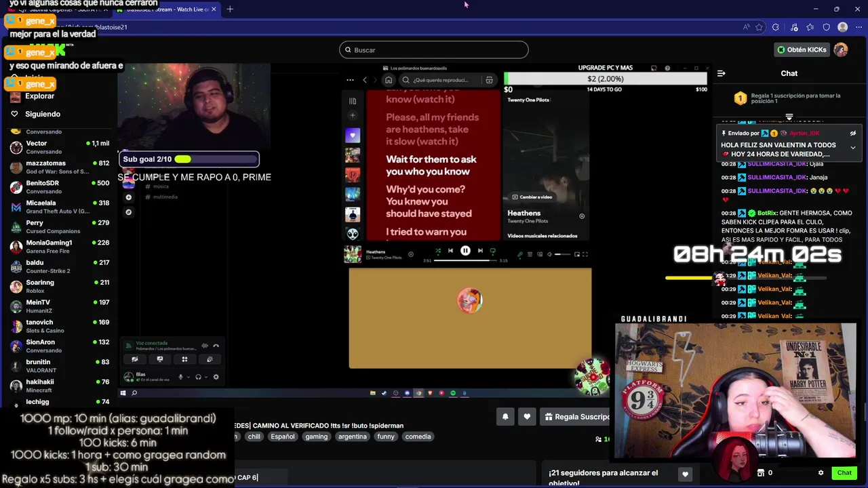This screenshot has width=868, height=488.
Task: Select the Español stream tag
Action: point(283,436)
